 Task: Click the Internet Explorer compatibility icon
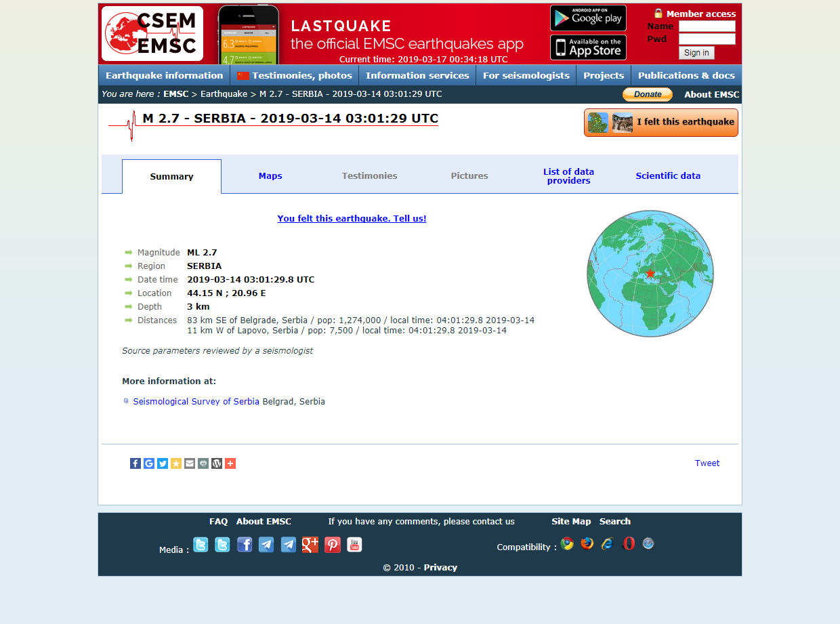click(x=608, y=543)
